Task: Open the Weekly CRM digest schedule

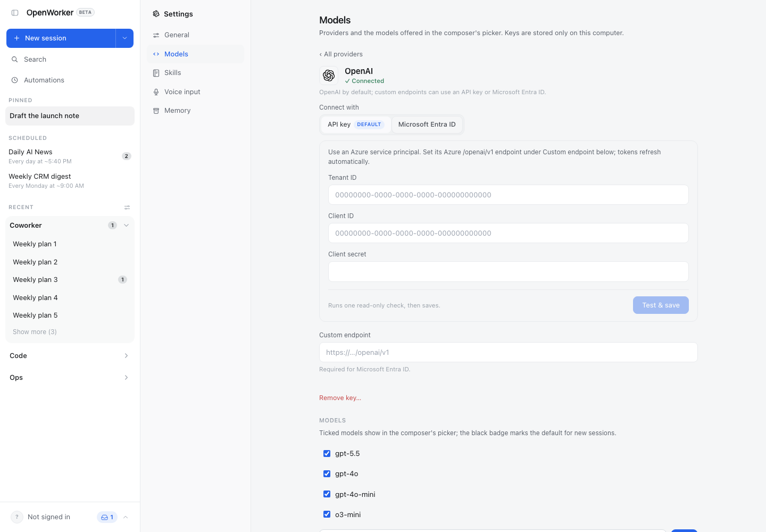Action: click(70, 181)
